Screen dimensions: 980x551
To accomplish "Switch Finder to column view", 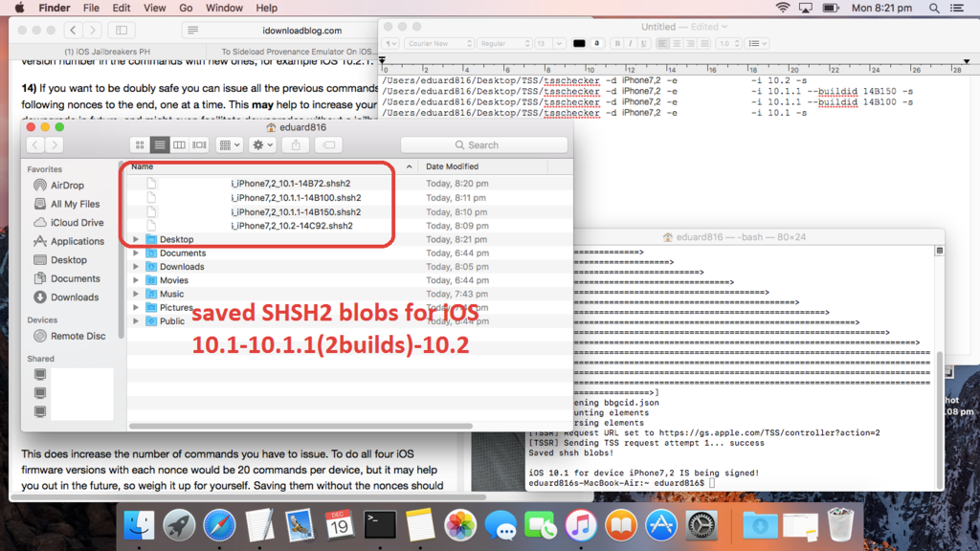I will tap(179, 145).
